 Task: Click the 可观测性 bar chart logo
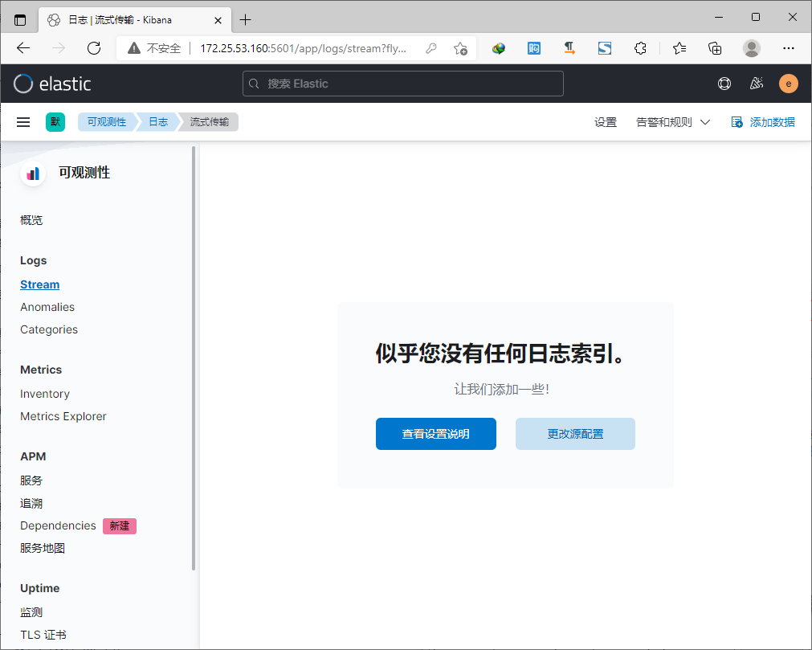coord(33,173)
